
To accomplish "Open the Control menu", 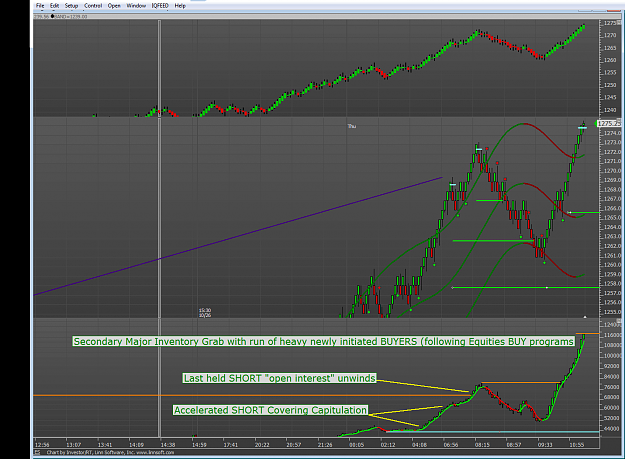I will 93,6.
